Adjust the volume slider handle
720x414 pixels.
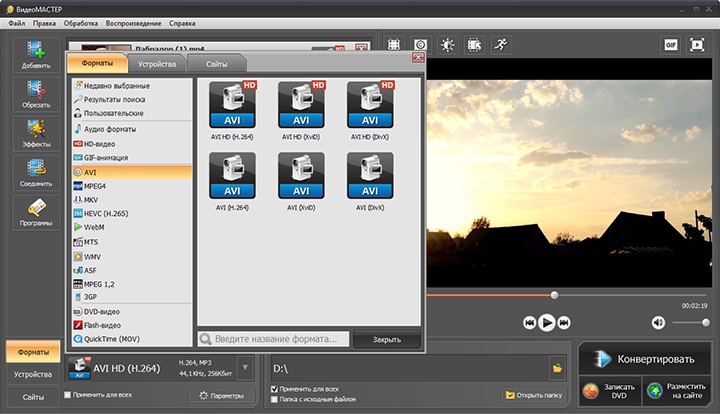(x=706, y=323)
